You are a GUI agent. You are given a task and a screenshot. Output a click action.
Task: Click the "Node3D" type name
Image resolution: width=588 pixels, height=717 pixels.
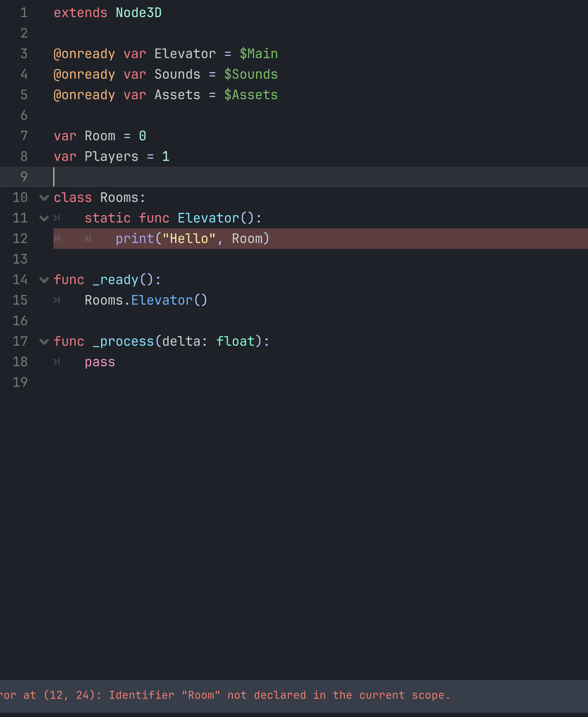pos(139,13)
